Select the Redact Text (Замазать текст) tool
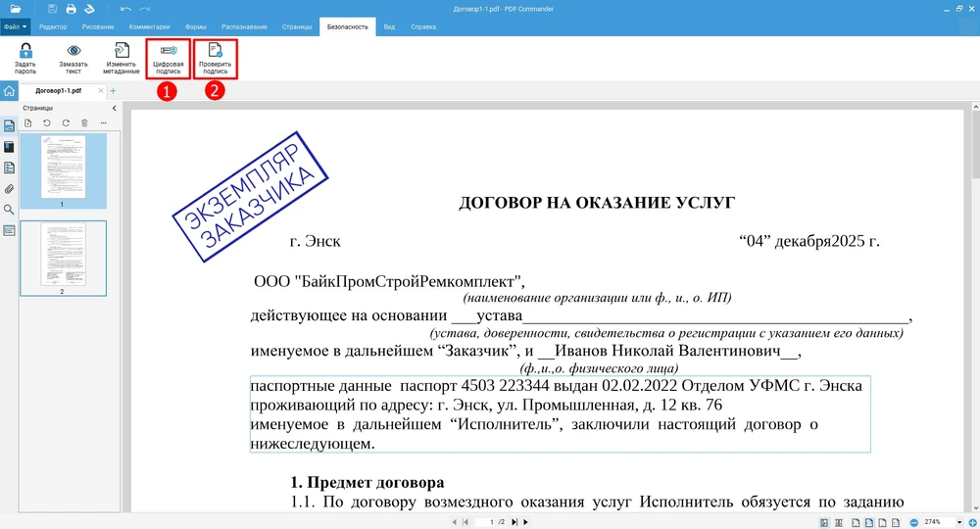980x529 pixels. [x=73, y=58]
